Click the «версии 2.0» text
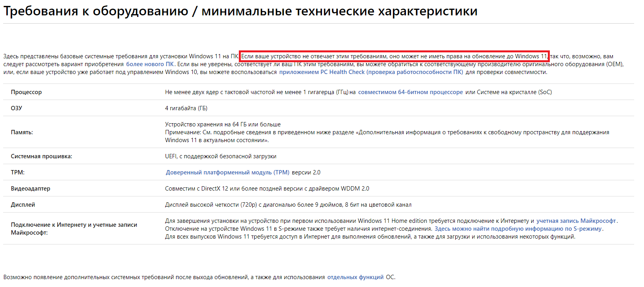This screenshot has height=287, width=644. 306,172
